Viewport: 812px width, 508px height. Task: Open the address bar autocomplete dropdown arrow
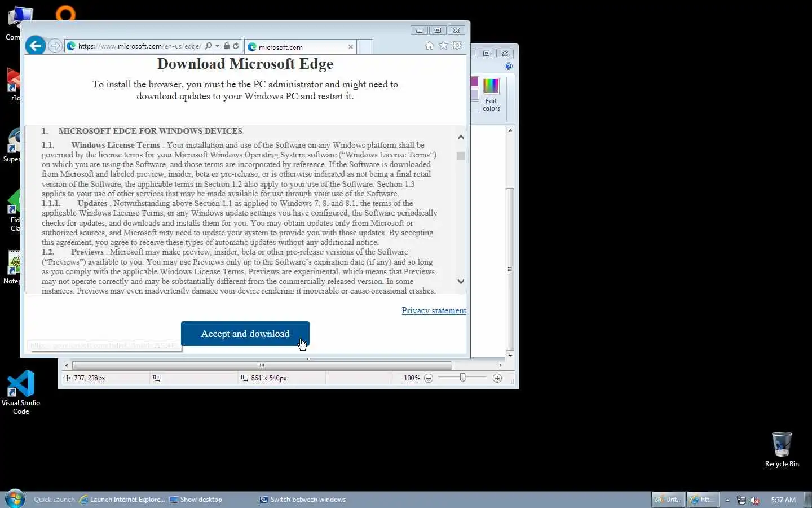pyautogui.click(x=217, y=46)
